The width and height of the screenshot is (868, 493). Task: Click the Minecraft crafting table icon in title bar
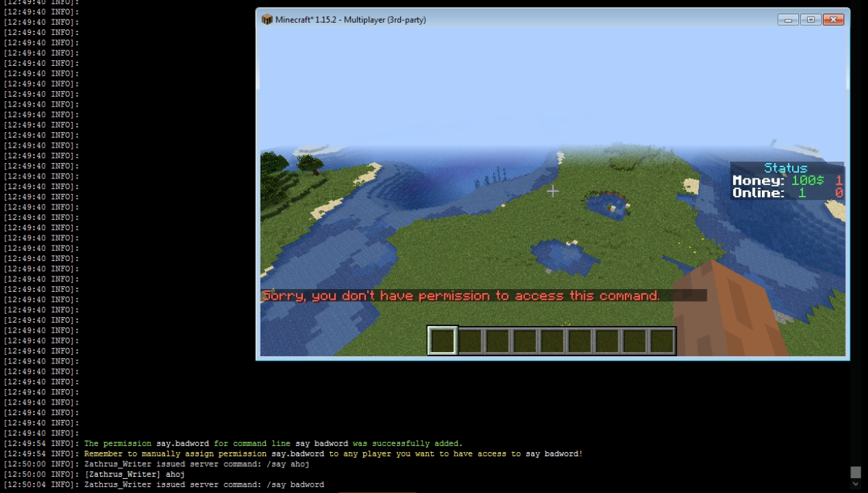click(267, 19)
